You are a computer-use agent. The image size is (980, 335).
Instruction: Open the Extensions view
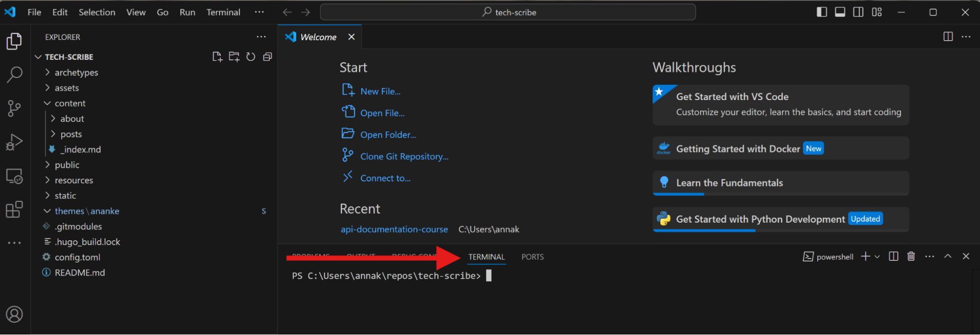click(x=14, y=209)
